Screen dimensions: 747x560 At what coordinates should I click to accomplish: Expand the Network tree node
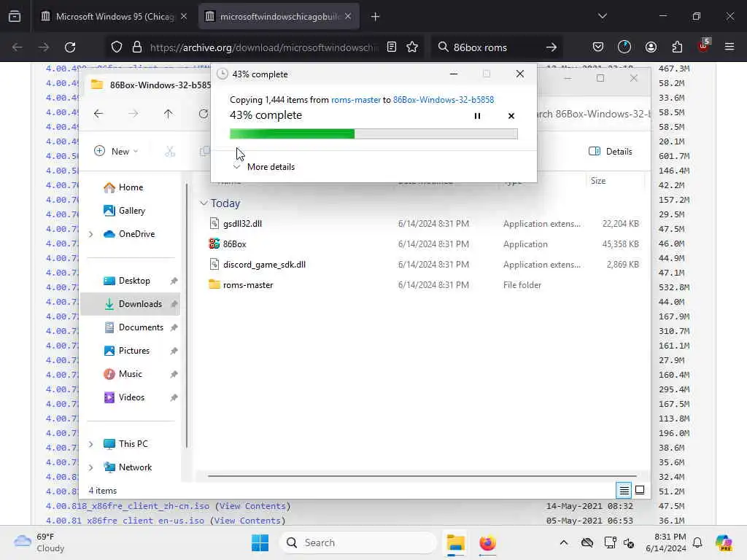pyautogui.click(x=90, y=467)
